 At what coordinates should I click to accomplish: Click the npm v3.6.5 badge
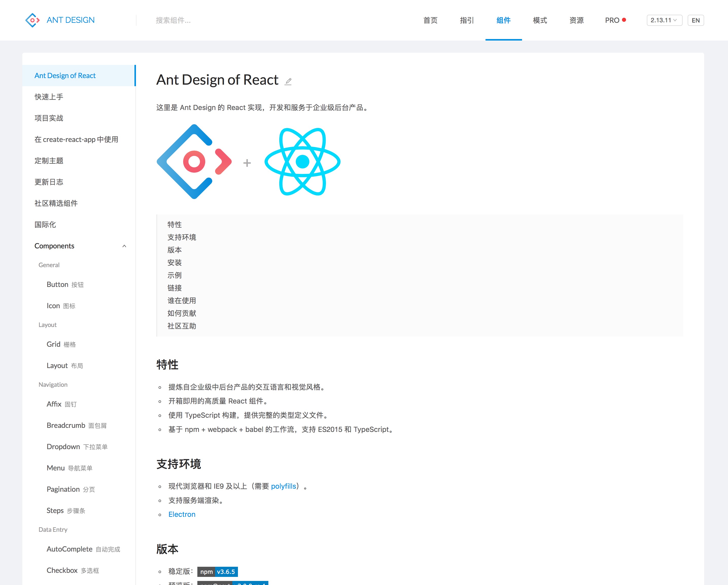coord(217,572)
